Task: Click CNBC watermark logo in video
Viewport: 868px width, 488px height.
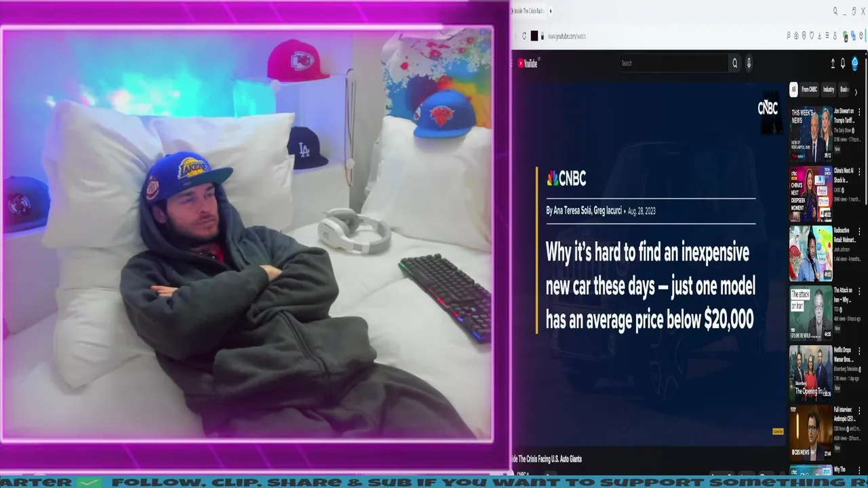Action: coord(768,107)
